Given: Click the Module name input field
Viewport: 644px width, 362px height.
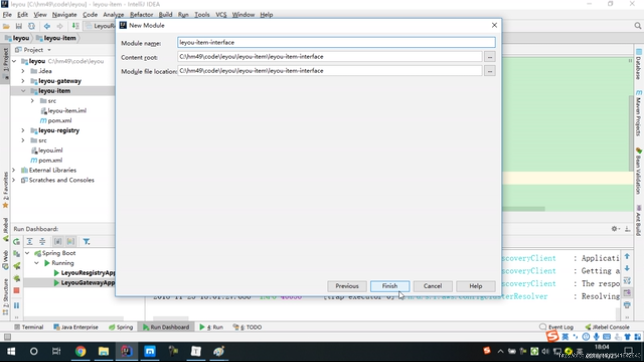Looking at the screenshot, I should click(336, 42).
